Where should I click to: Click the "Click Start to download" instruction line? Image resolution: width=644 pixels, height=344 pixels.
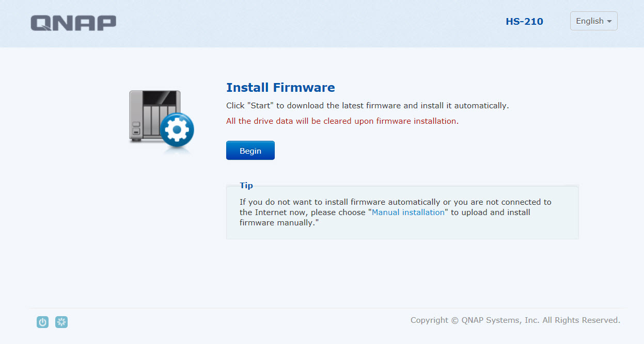coord(368,106)
